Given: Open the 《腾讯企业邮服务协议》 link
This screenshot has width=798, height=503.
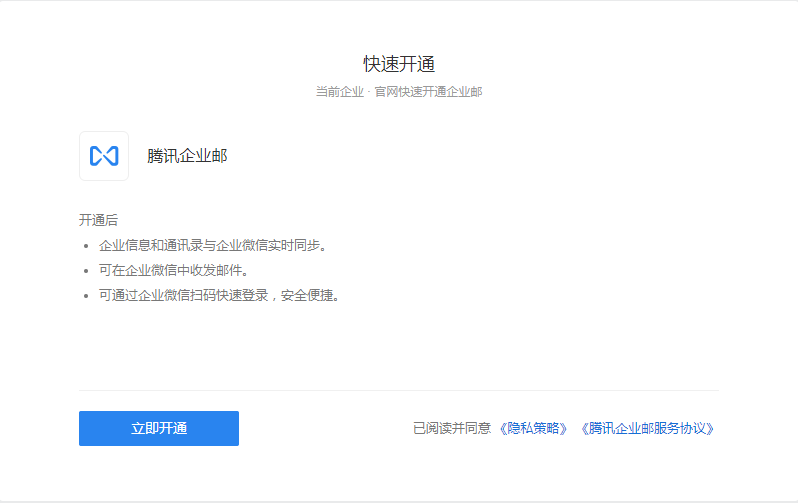Looking at the screenshot, I should tap(647, 428).
